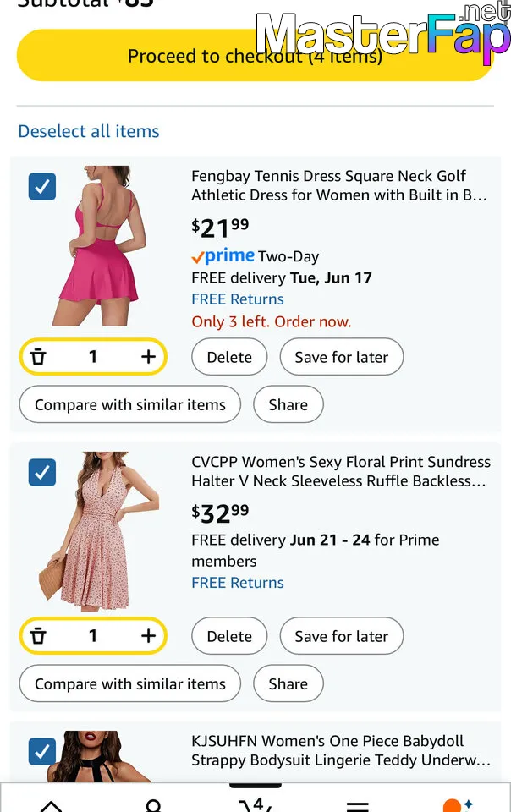Tap Proceed to checkout button

click(255, 56)
